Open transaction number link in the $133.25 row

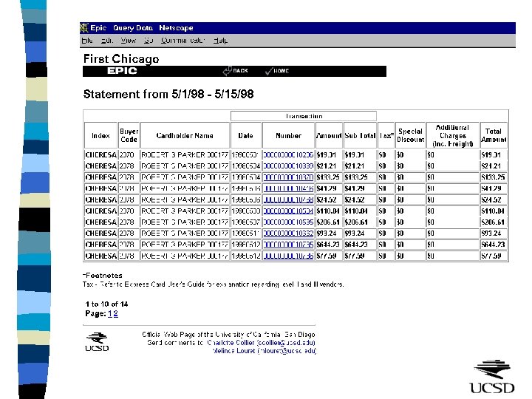pos(288,177)
